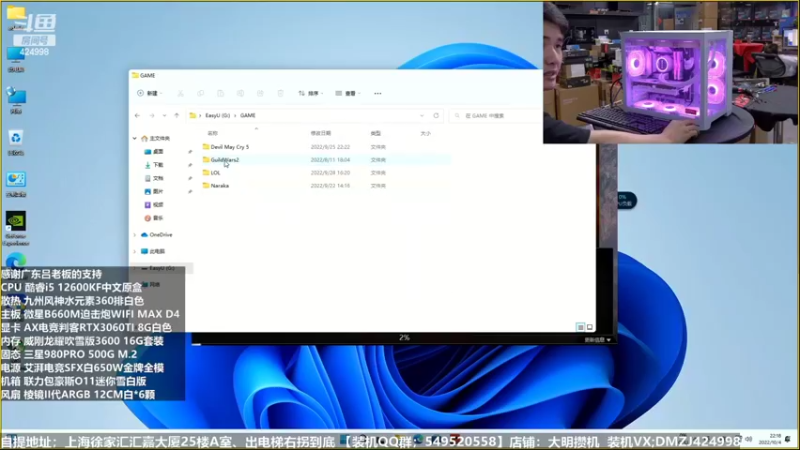
Task: Open the GuildWars2 folder
Action: tap(224, 160)
